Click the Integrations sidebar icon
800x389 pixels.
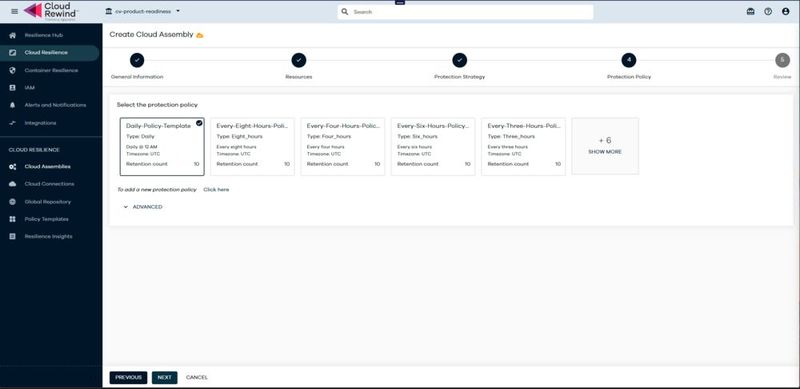point(13,123)
